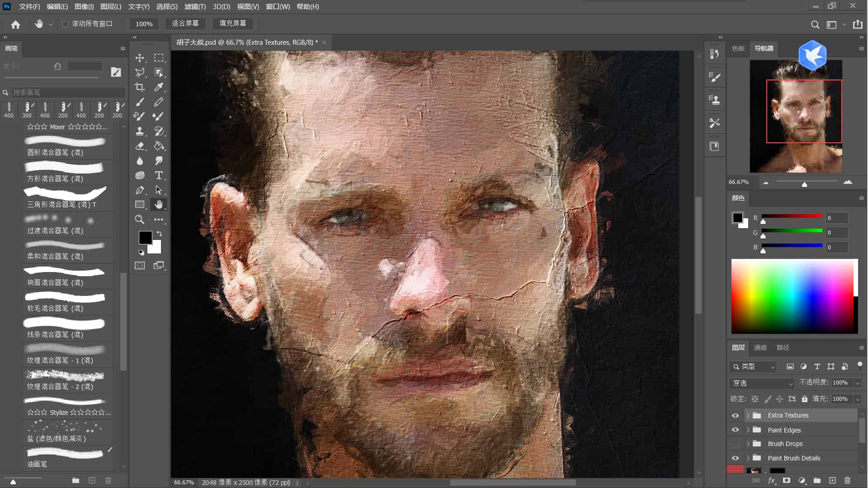Image resolution: width=868 pixels, height=488 pixels.
Task: Open the Filter (滤镜) menu
Action: pos(195,7)
